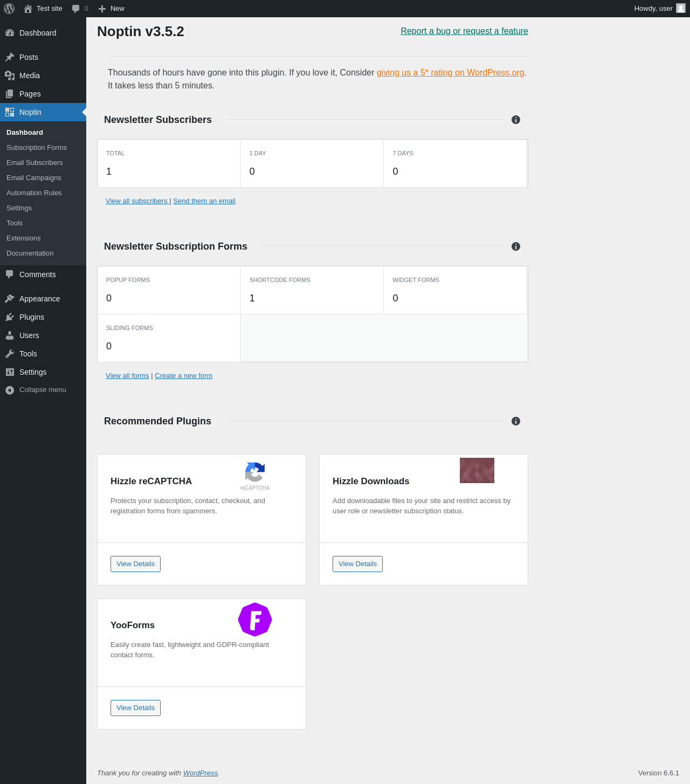Image resolution: width=690 pixels, height=784 pixels.
Task: Click the Posts pin icon
Action: 10,57
